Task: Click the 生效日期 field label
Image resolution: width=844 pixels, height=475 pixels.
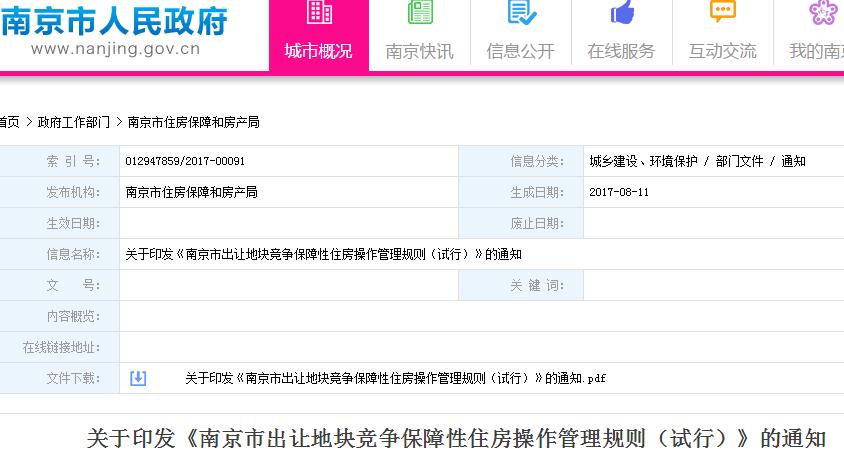Action: pos(73,223)
